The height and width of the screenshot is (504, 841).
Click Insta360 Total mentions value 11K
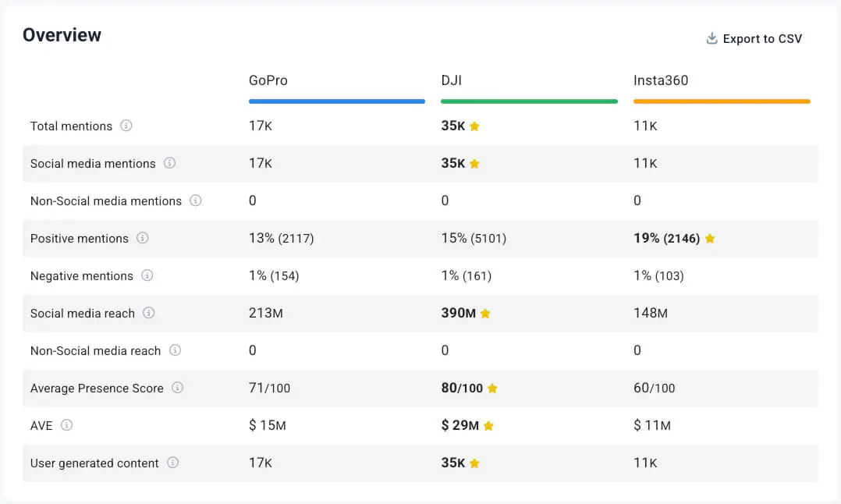645,126
